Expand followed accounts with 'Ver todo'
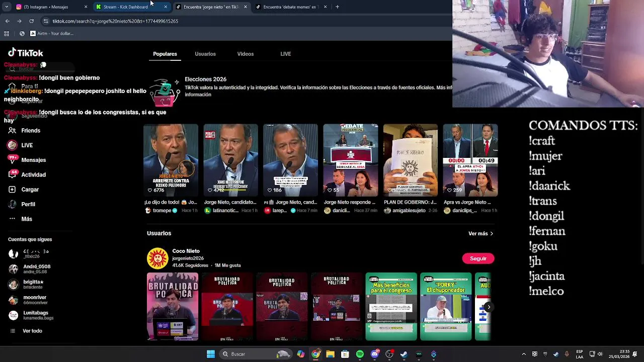This screenshot has width=644, height=362. point(25,331)
